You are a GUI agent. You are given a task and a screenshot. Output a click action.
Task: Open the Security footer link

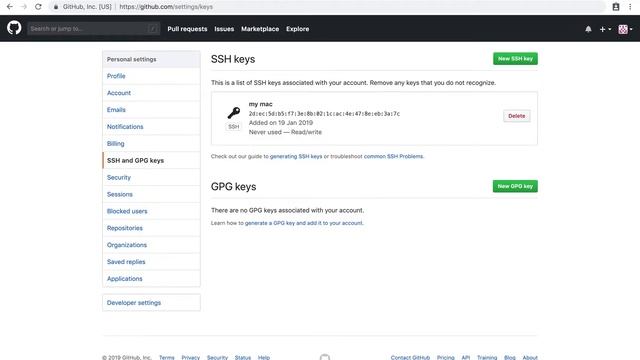[x=217, y=358]
